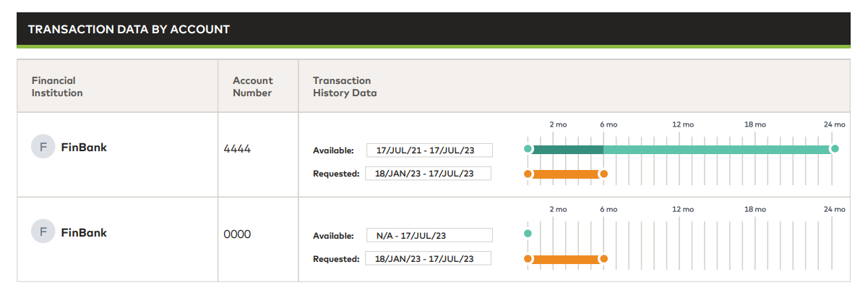The image size is (868, 293).
Task: Click the Transaction History Data column header
Action: 345,86
